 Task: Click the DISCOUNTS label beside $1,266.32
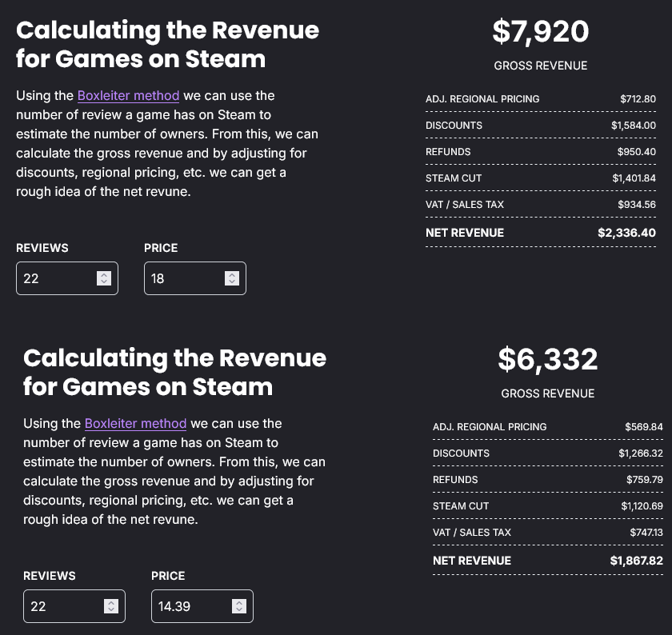461,453
